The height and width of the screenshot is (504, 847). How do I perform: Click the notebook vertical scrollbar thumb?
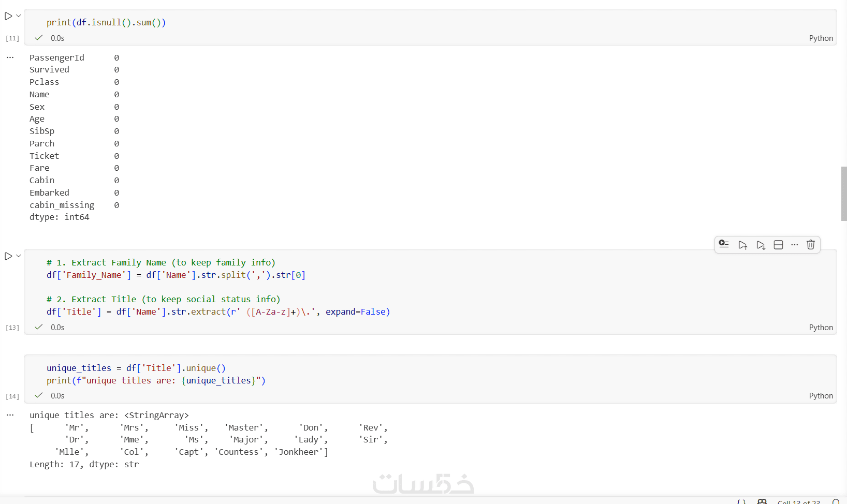coord(844,194)
